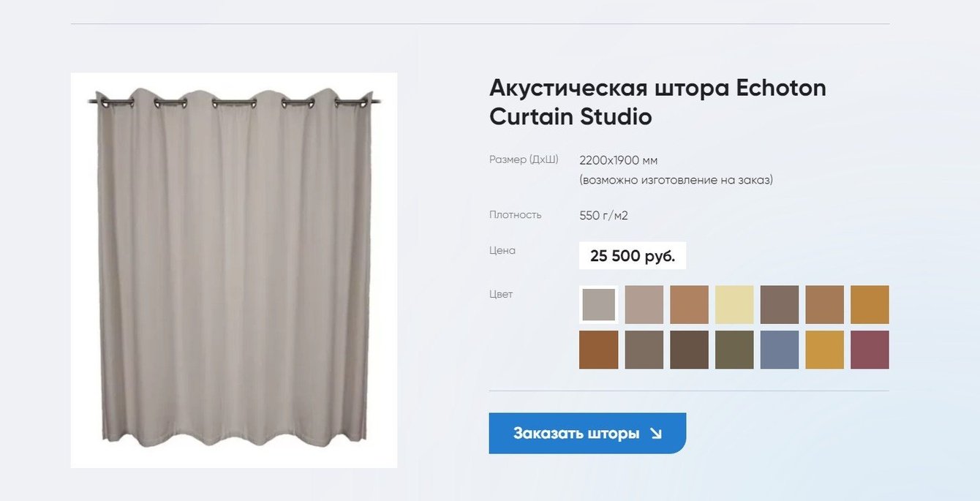Choose the rust brown color swatch

click(598, 350)
